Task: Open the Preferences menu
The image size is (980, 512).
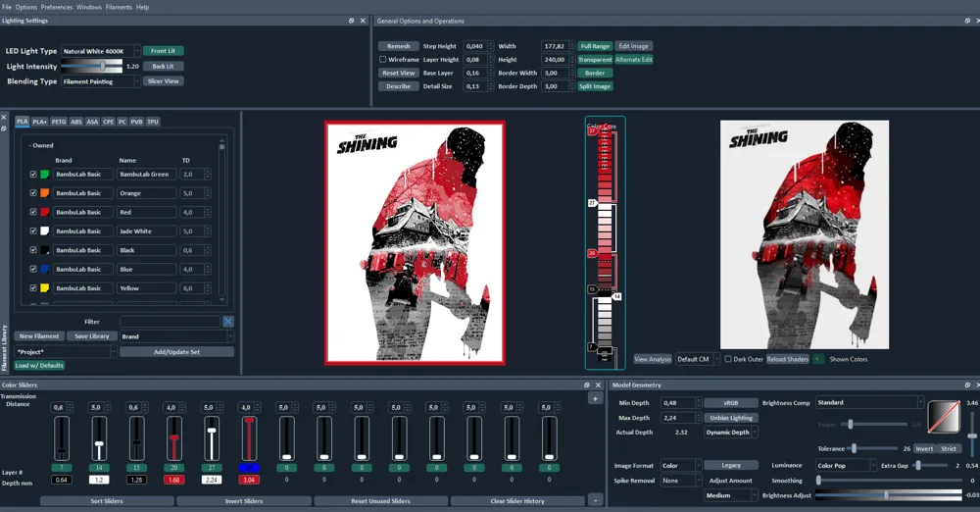Action: tap(57, 7)
